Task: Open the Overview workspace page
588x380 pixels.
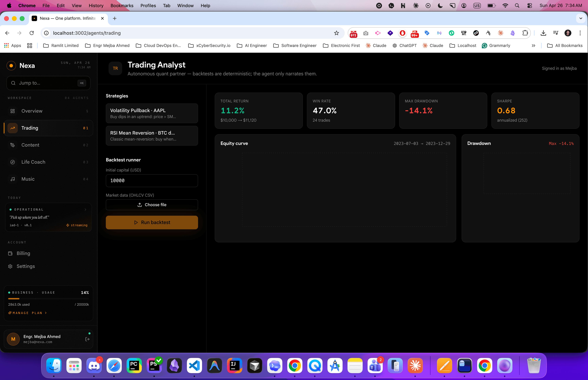Action: [48, 111]
